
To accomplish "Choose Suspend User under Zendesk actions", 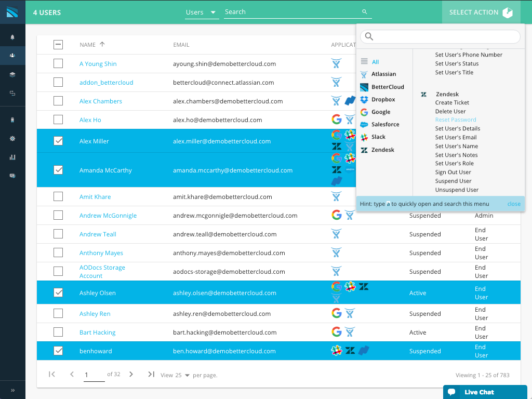I will [453, 181].
